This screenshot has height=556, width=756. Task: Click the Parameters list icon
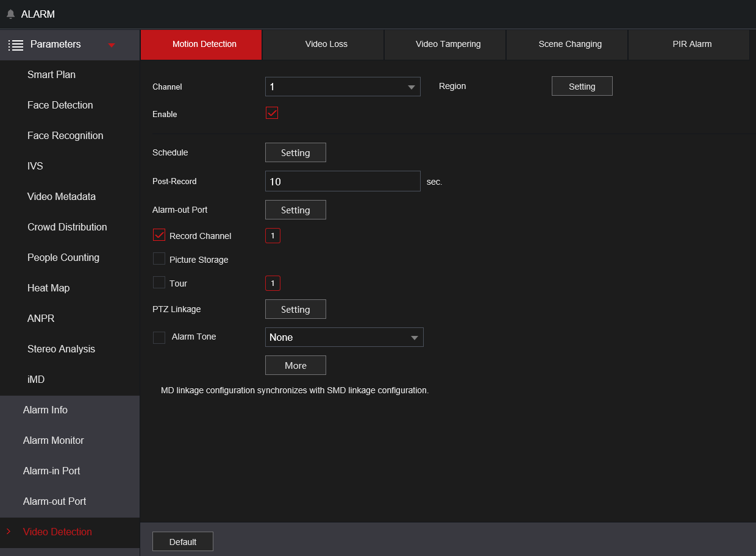(16, 45)
